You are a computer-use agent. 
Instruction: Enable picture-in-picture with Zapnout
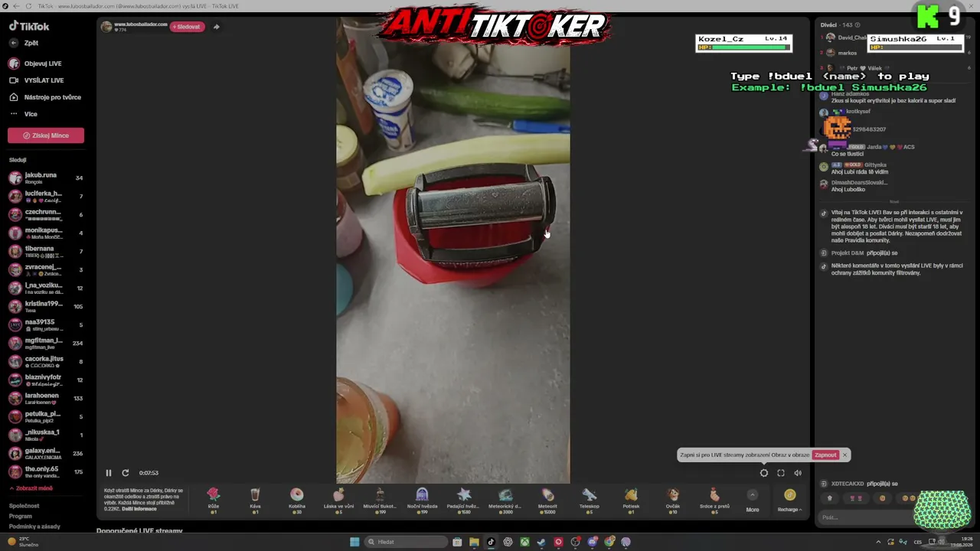825,455
